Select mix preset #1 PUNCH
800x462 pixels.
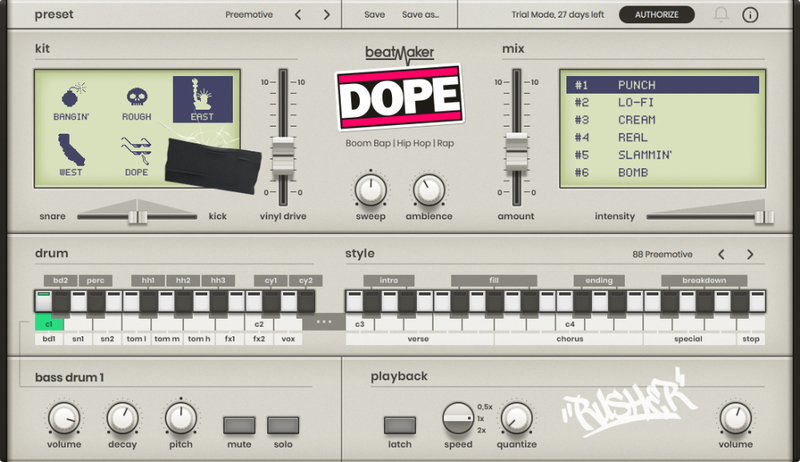(x=662, y=85)
